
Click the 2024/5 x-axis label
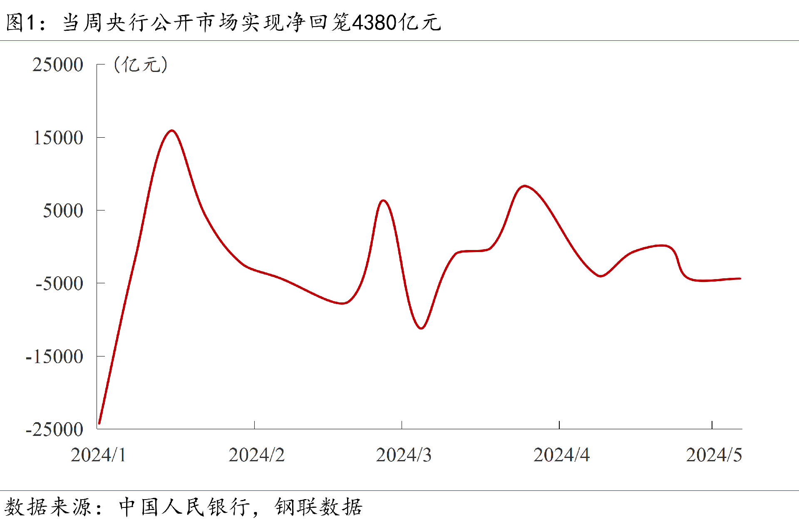pyautogui.click(x=714, y=455)
